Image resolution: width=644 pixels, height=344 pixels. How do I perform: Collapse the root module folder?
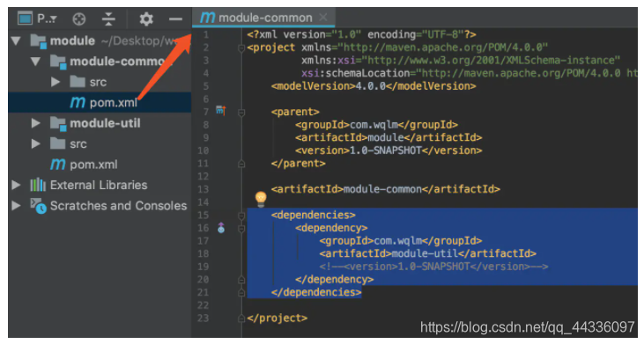tap(16, 40)
